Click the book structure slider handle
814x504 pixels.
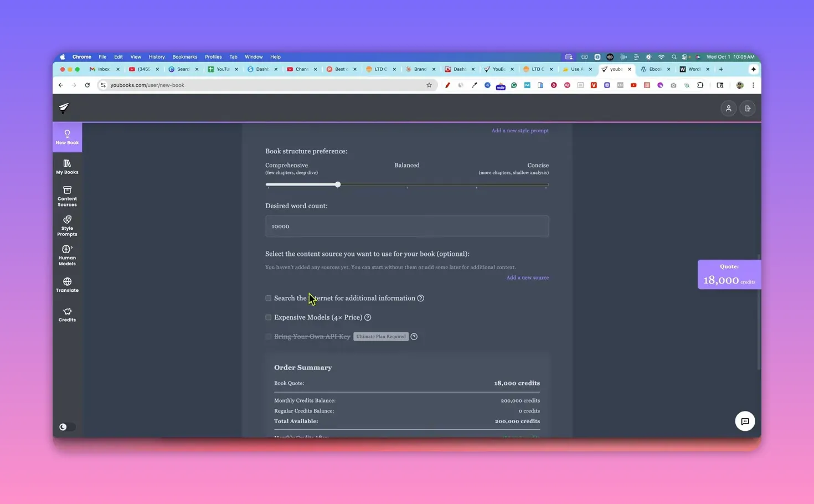(x=337, y=184)
